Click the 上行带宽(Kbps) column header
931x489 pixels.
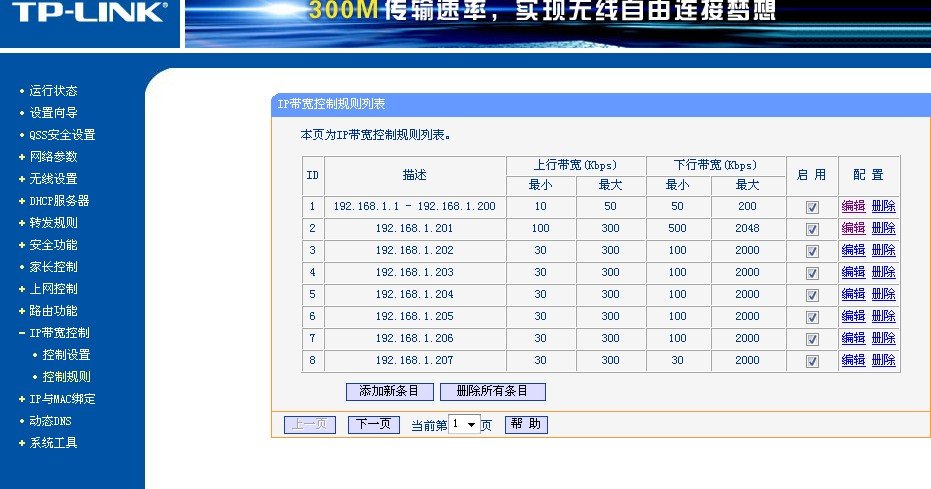click(575, 165)
